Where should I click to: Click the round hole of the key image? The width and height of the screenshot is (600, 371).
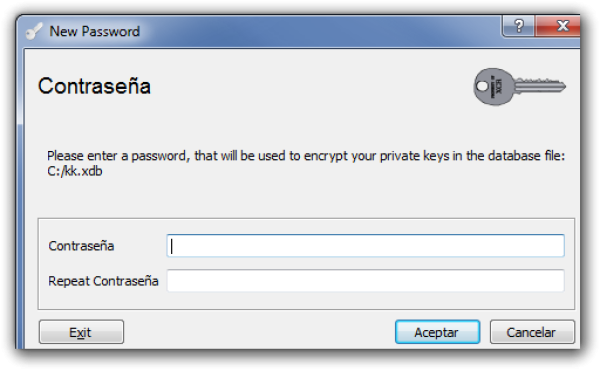[482, 86]
